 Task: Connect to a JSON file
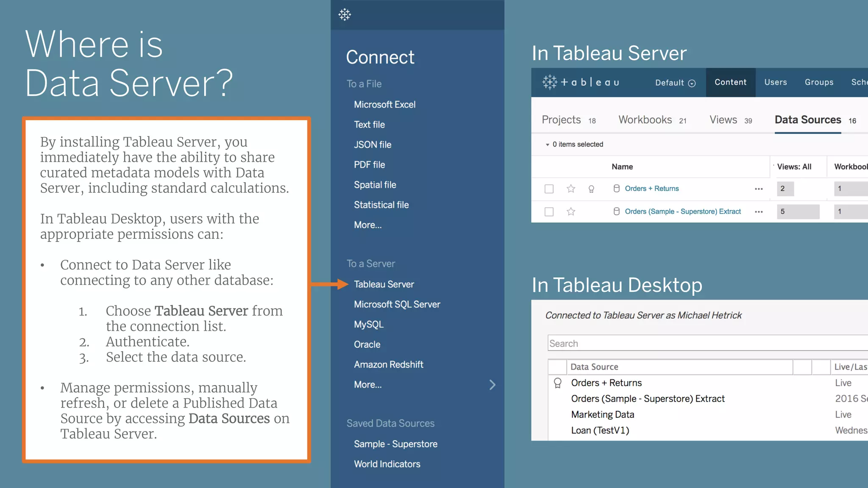pyautogui.click(x=373, y=145)
